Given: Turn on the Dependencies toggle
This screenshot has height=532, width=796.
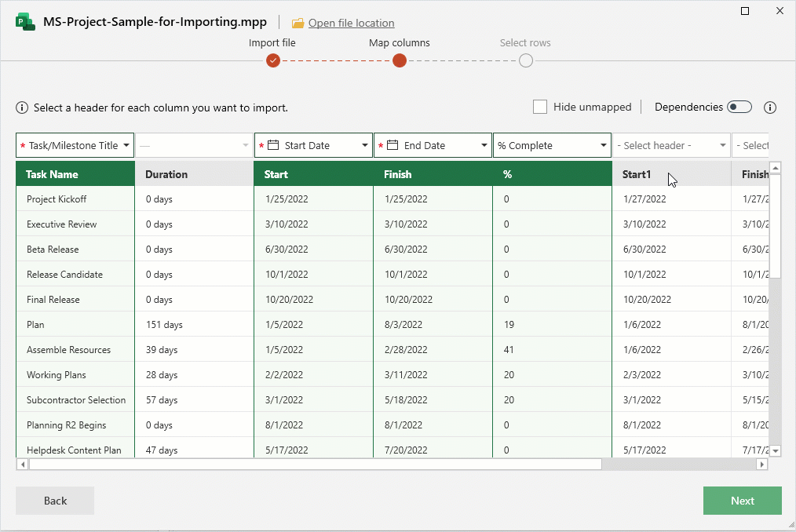Looking at the screenshot, I should pos(739,107).
